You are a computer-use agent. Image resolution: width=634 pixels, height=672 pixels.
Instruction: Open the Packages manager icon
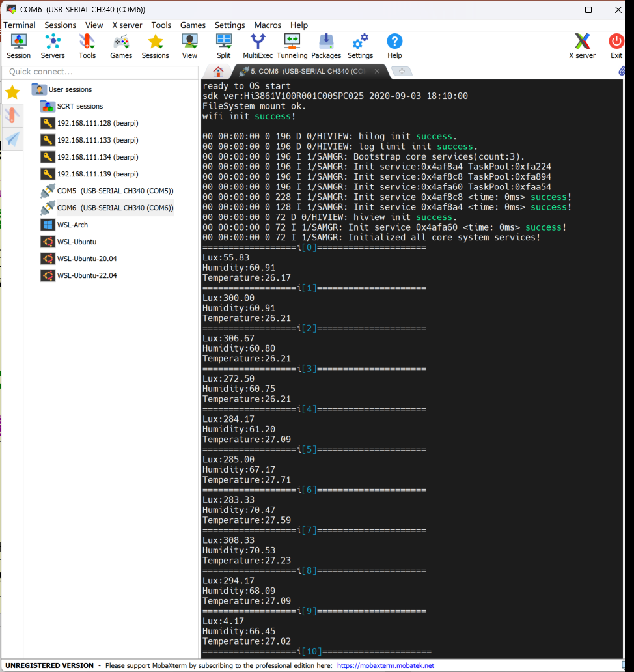coord(326,46)
